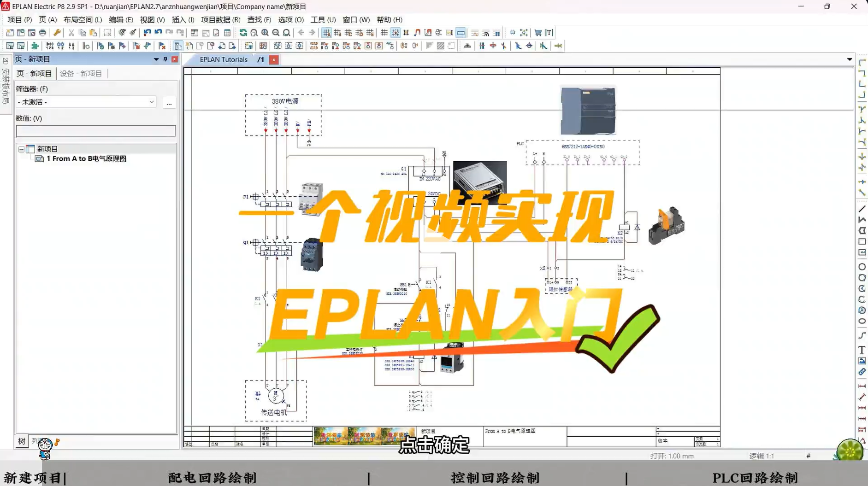Click the Zoom in magnifier icon
Image resolution: width=868 pixels, height=486 pixels.
coord(265,33)
